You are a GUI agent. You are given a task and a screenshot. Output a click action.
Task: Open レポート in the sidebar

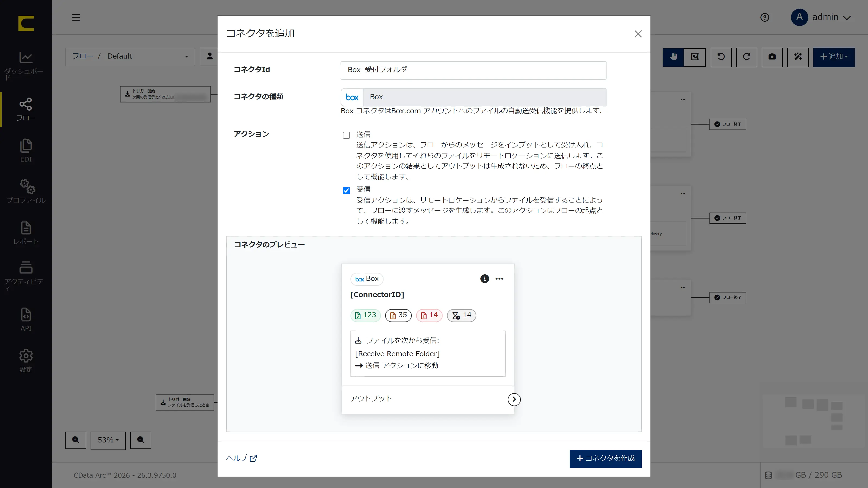[x=26, y=233]
